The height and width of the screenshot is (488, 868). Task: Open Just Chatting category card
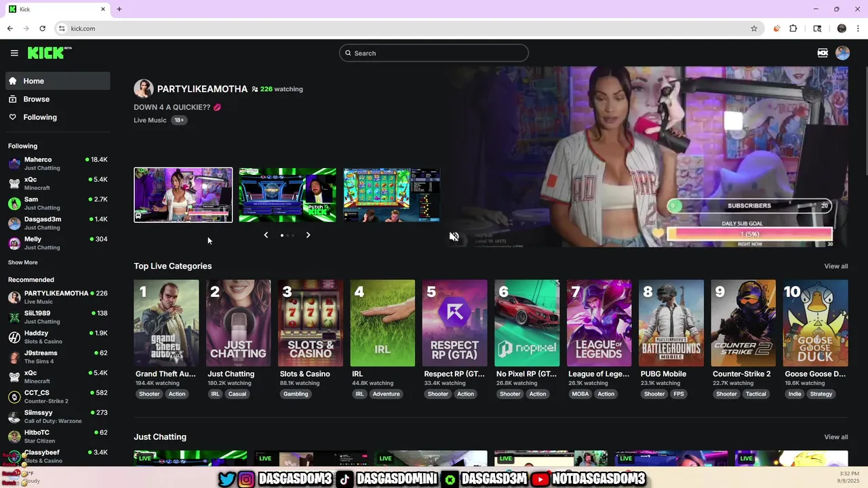pos(239,323)
